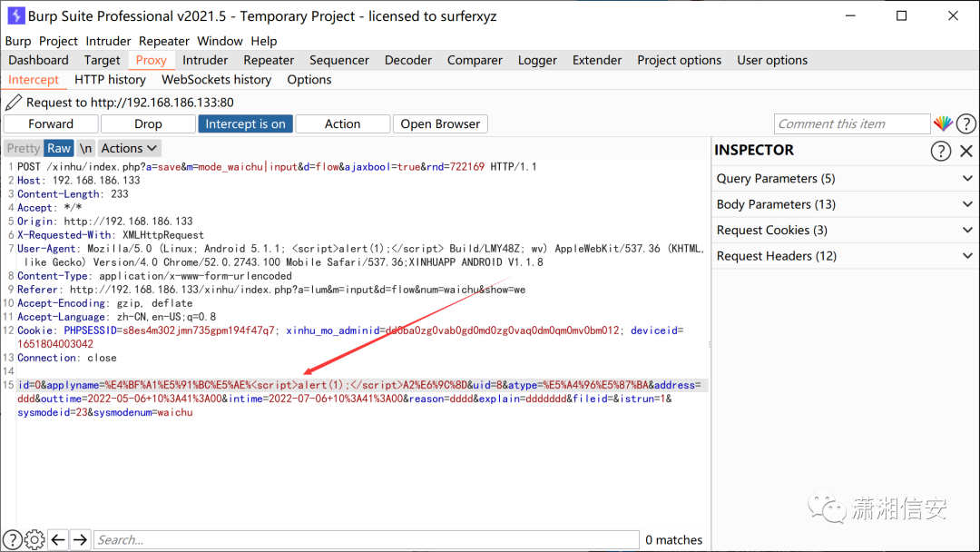
Task: Select the Intercept sub-tab
Action: click(x=34, y=79)
